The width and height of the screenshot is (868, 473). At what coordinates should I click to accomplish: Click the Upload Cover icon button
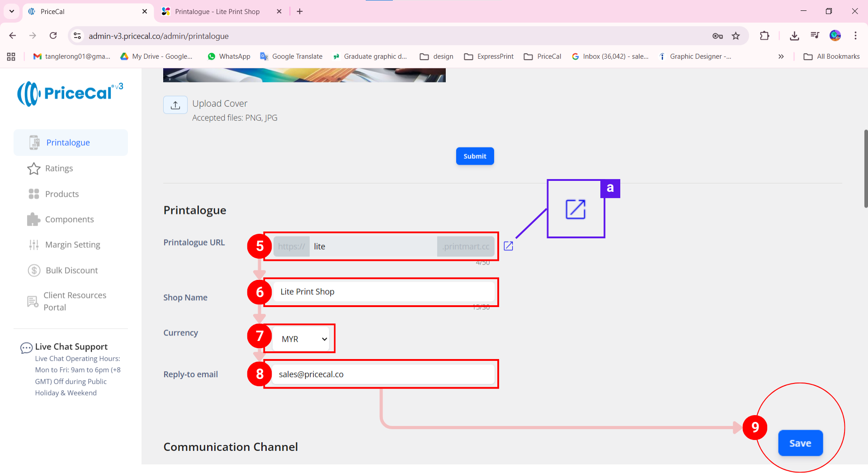coord(175,105)
